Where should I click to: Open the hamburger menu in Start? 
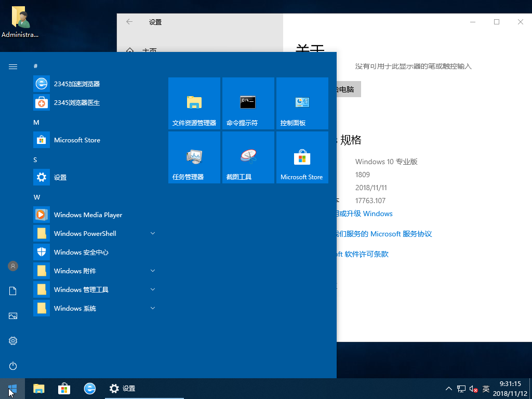coord(13,66)
